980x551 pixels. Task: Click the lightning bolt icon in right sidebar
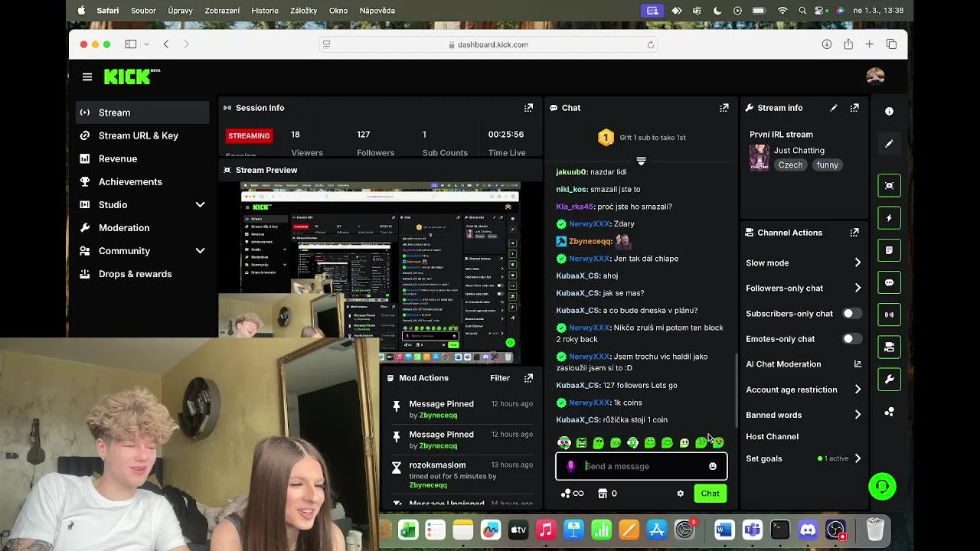point(889,218)
